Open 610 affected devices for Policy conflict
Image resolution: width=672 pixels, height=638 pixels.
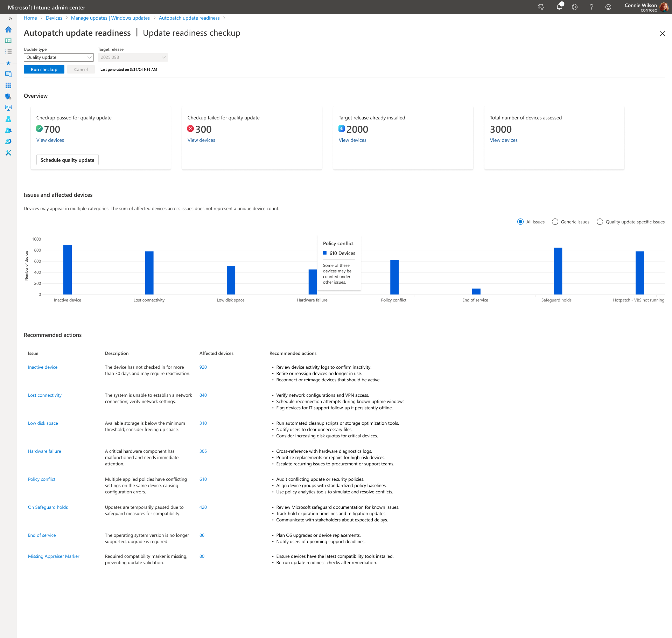[203, 479]
